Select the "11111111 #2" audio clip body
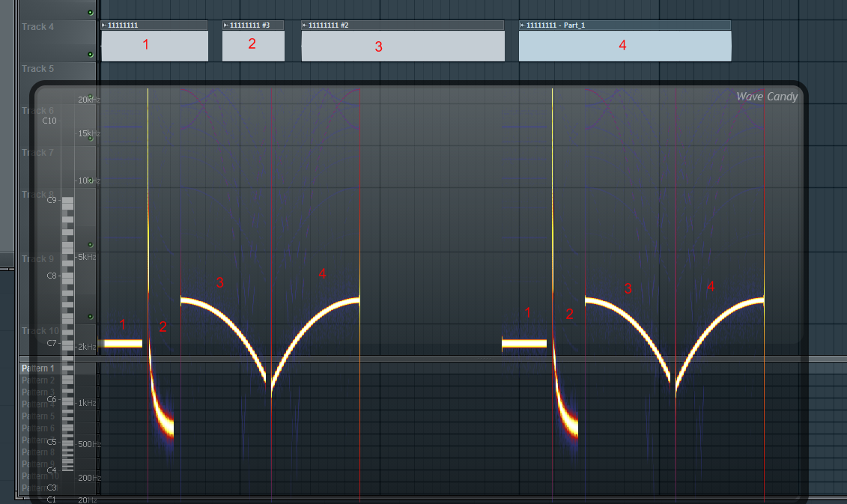 [403, 46]
